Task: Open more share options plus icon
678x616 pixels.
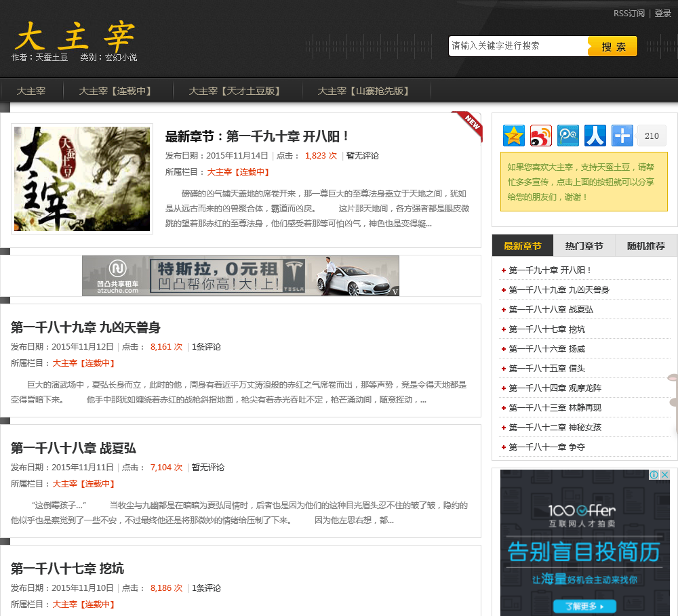Action: 622,136
